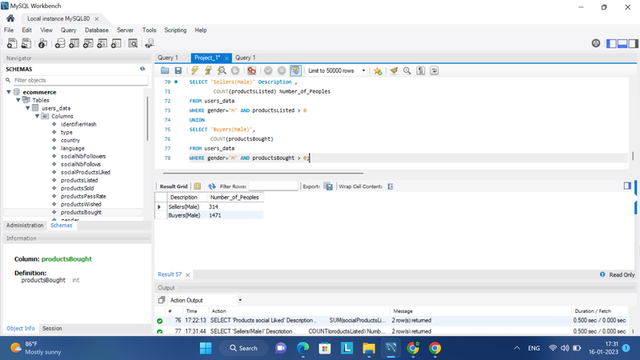Open the File menu
The height and width of the screenshot is (360, 640).
point(9,30)
